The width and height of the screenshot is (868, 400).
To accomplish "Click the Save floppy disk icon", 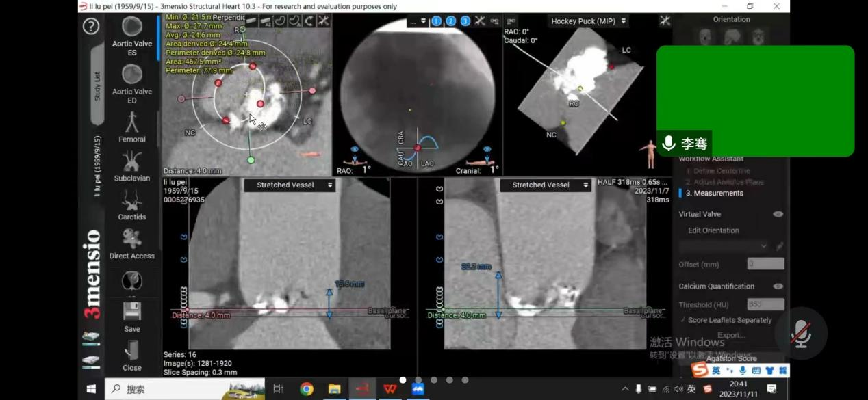I will pyautogui.click(x=132, y=312).
